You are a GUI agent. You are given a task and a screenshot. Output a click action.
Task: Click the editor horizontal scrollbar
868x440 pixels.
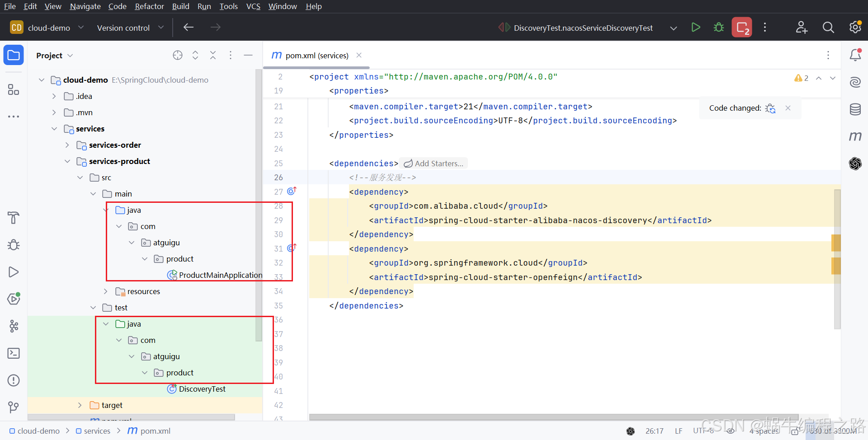tap(553, 417)
